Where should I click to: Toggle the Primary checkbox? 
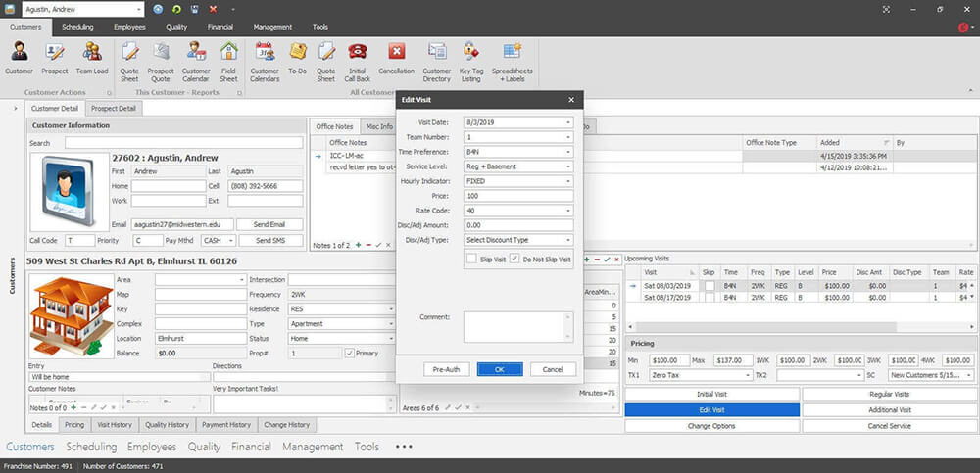(x=349, y=353)
